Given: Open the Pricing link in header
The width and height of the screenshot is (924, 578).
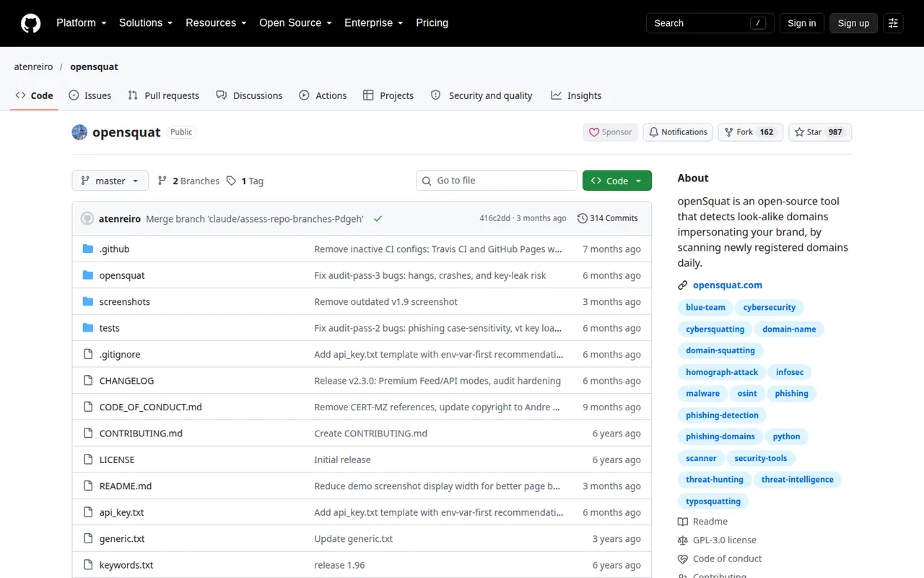Looking at the screenshot, I should (432, 23).
